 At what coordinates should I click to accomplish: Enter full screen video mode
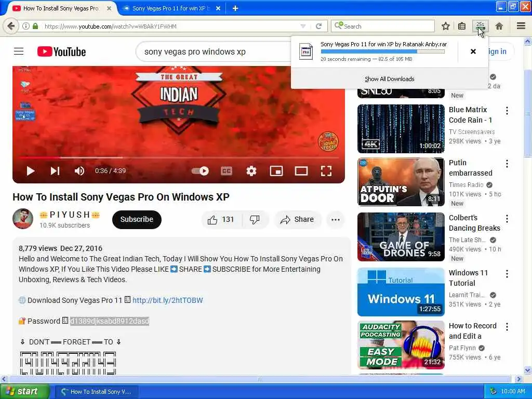(326, 171)
